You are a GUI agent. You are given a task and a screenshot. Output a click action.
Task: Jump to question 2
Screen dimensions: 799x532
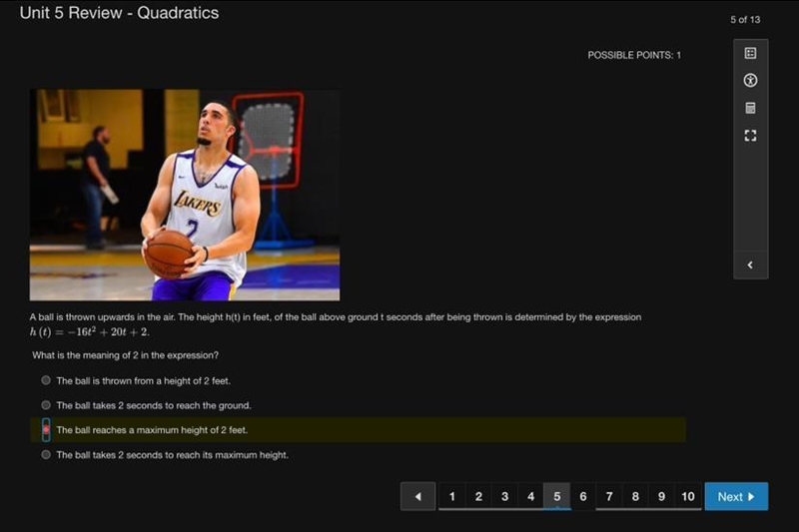[478, 496]
